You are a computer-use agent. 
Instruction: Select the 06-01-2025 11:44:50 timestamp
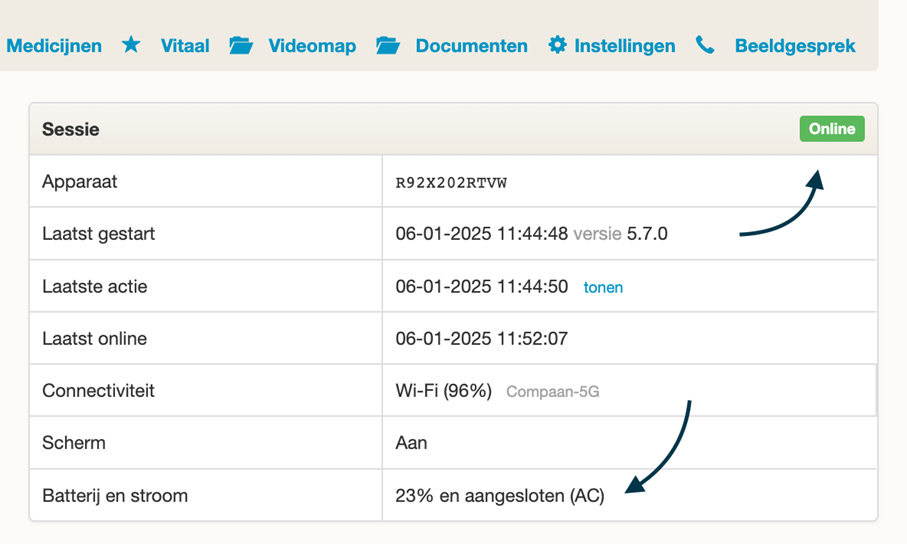click(x=481, y=286)
